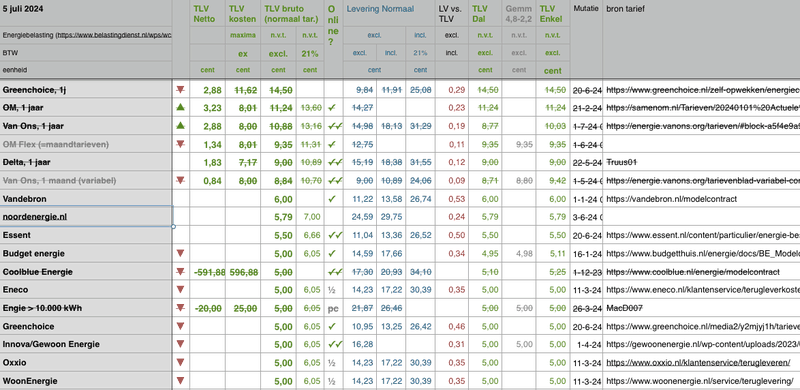
Task: Click the green up triangle in Van Ons, 1 jaar row
Action: (180, 126)
